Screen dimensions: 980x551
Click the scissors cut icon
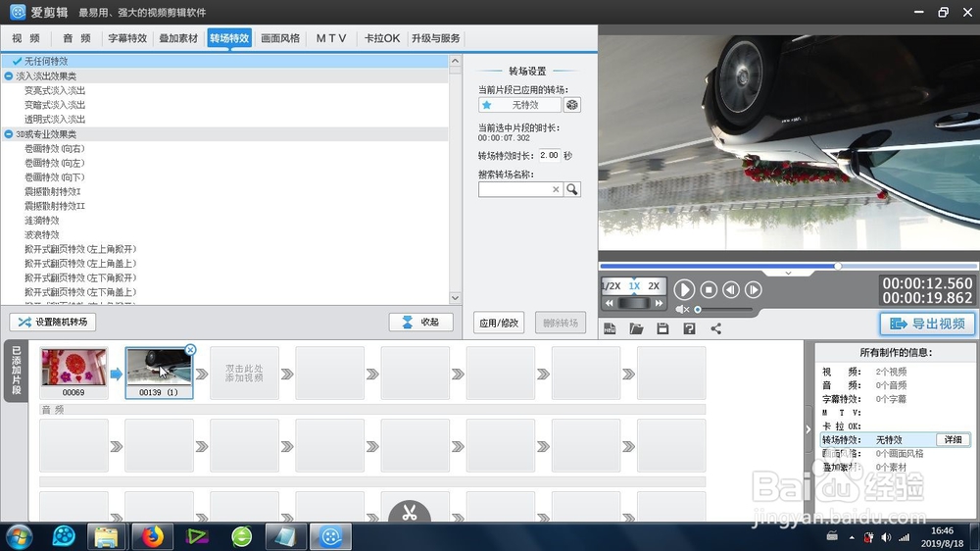pos(410,512)
